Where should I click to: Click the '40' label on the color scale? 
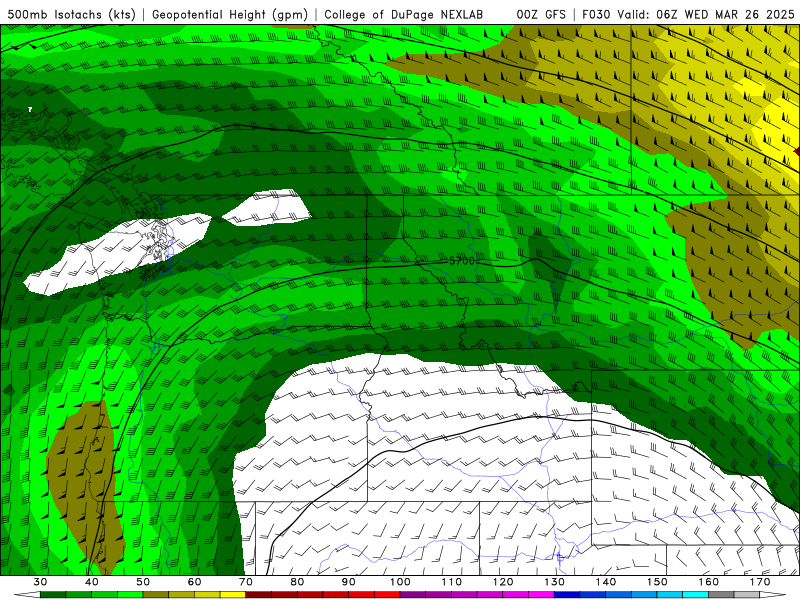(x=92, y=582)
